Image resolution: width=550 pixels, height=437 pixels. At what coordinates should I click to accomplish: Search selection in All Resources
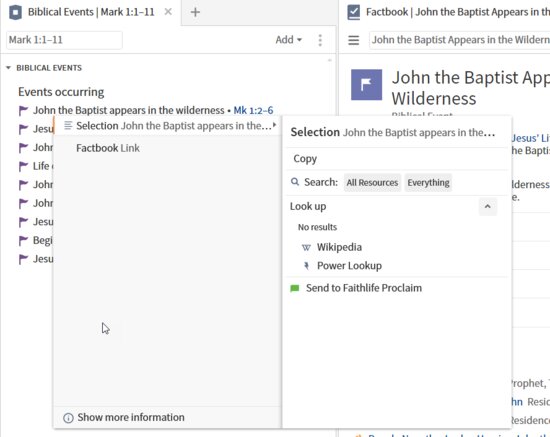[372, 182]
